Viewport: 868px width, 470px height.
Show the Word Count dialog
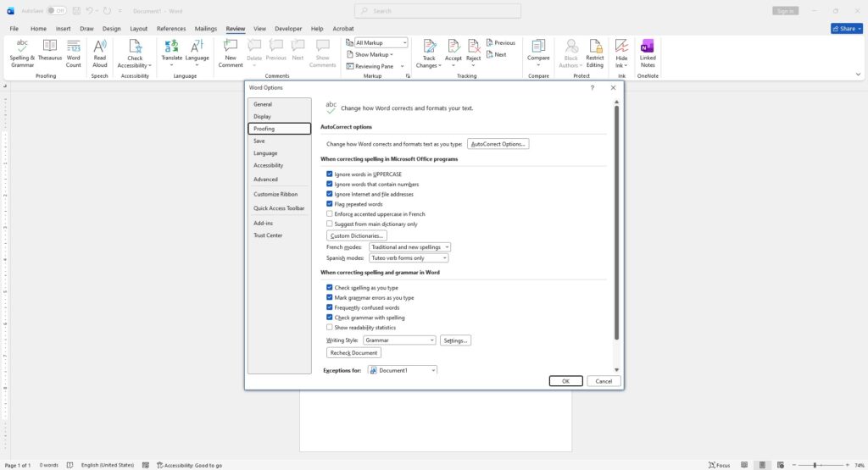(74, 53)
